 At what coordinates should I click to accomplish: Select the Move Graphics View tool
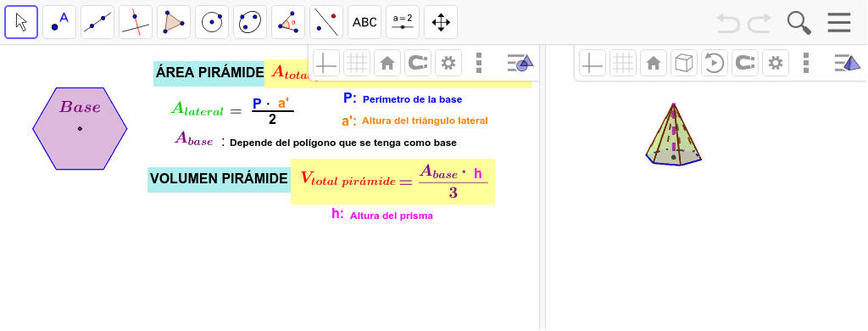point(441,22)
